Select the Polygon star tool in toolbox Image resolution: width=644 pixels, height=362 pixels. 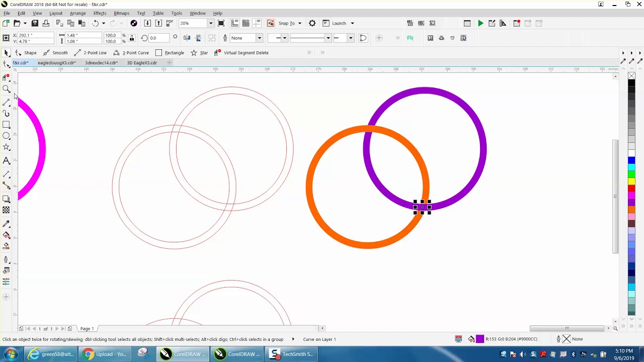pyautogui.click(x=6, y=147)
